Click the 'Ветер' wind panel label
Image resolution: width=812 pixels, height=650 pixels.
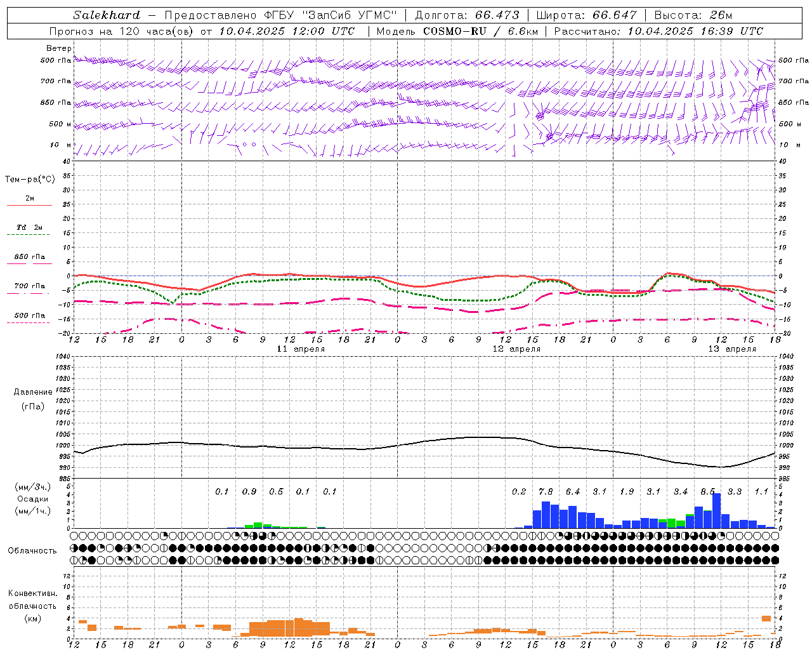[x=59, y=48]
